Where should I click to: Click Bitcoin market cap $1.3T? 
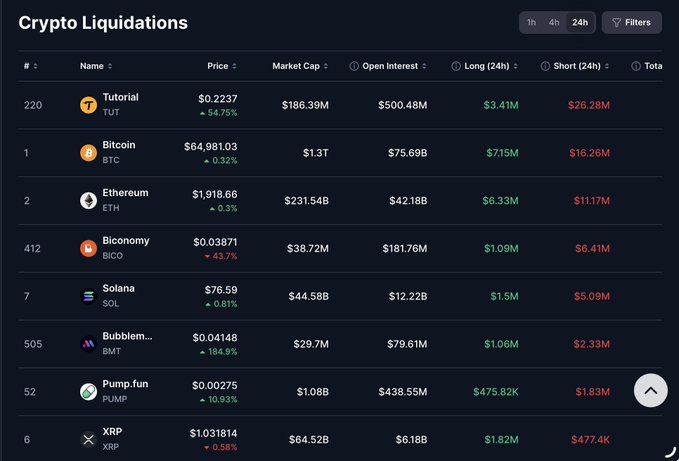coord(315,153)
